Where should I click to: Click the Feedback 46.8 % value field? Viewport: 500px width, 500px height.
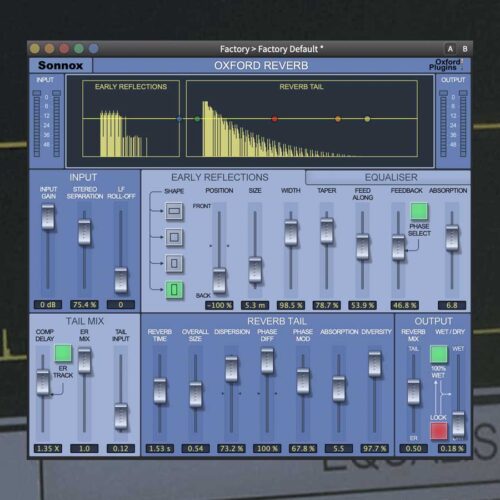[x=405, y=305]
